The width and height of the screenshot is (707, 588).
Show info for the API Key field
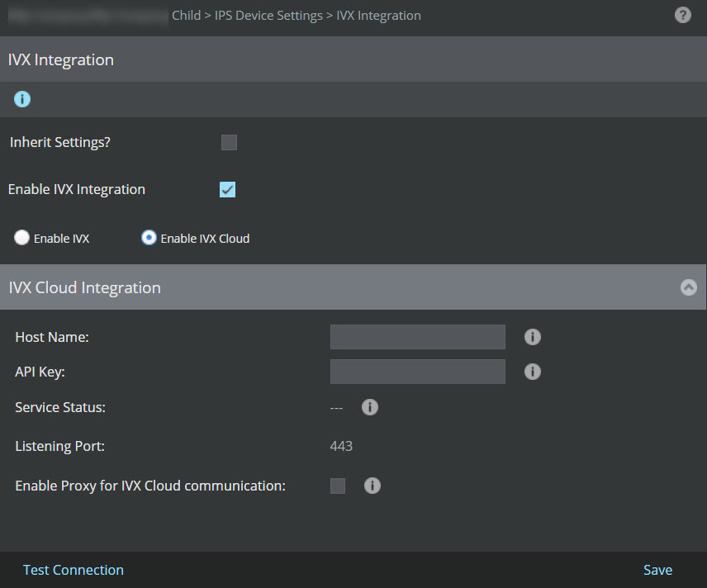click(x=533, y=372)
